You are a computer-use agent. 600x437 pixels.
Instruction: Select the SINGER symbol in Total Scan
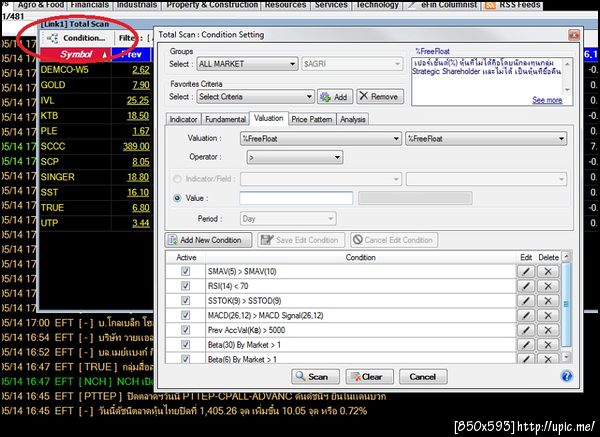click(x=58, y=177)
